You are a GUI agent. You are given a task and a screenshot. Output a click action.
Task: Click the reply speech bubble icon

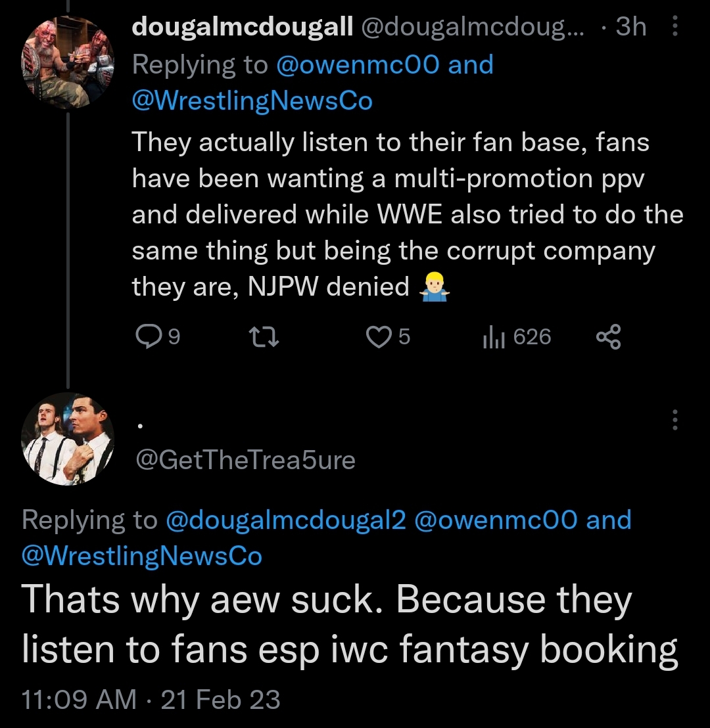148,337
